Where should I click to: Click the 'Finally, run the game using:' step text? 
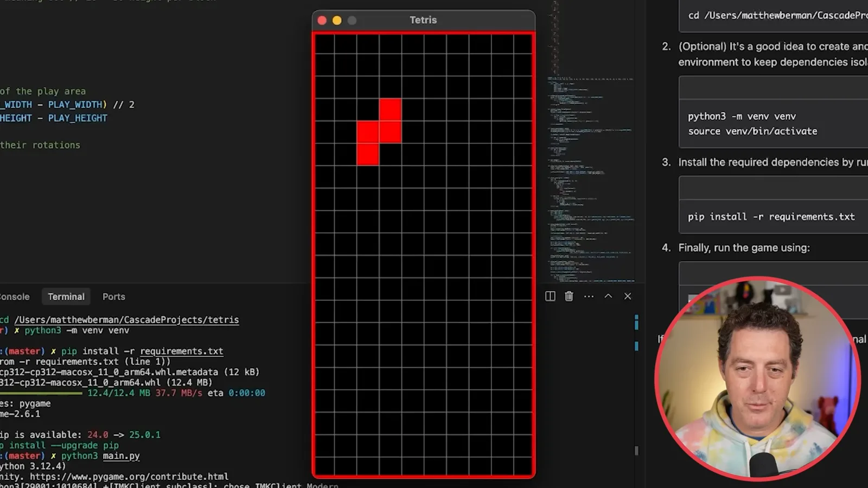(x=744, y=248)
